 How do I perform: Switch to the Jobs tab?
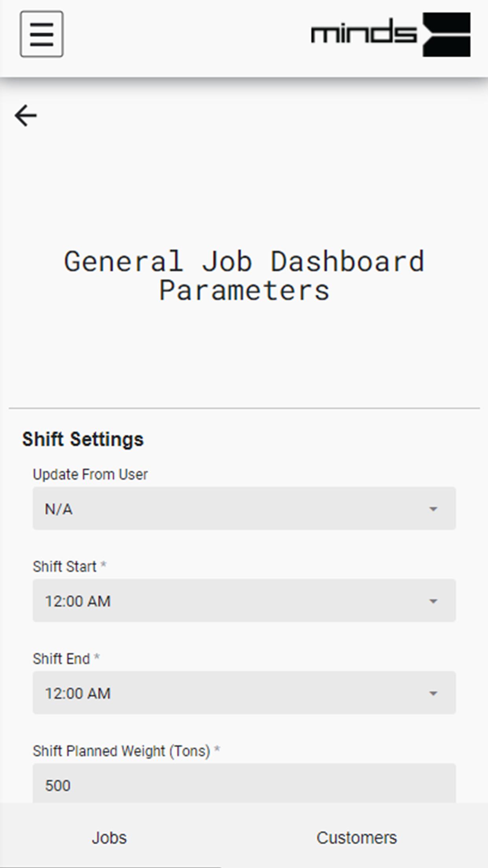click(110, 838)
